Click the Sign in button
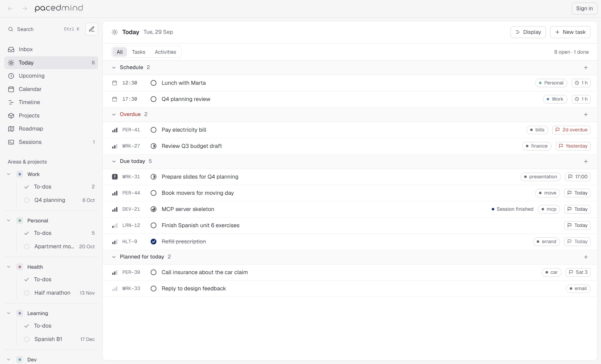Screen dimensions: 601x364 coord(584,9)
